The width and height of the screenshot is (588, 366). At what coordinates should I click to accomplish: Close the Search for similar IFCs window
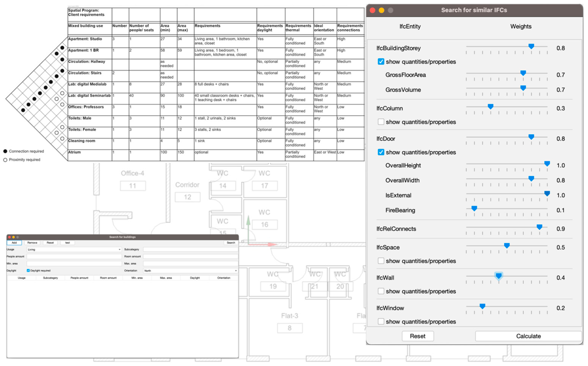[372, 10]
